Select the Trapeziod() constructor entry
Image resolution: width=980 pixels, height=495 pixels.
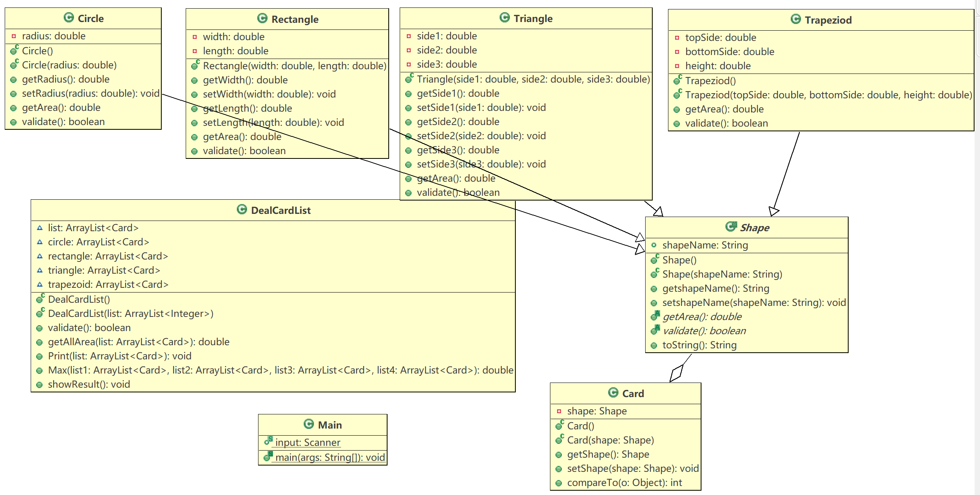710,81
